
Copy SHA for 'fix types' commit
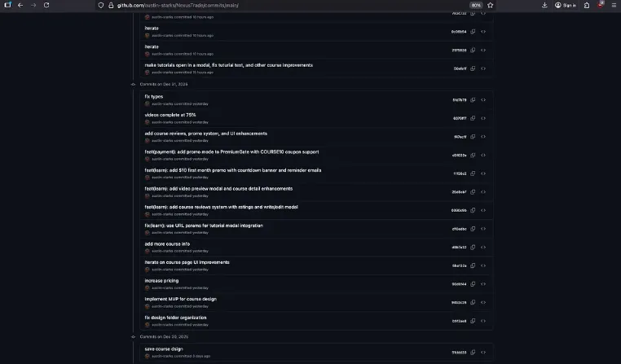coord(473,100)
